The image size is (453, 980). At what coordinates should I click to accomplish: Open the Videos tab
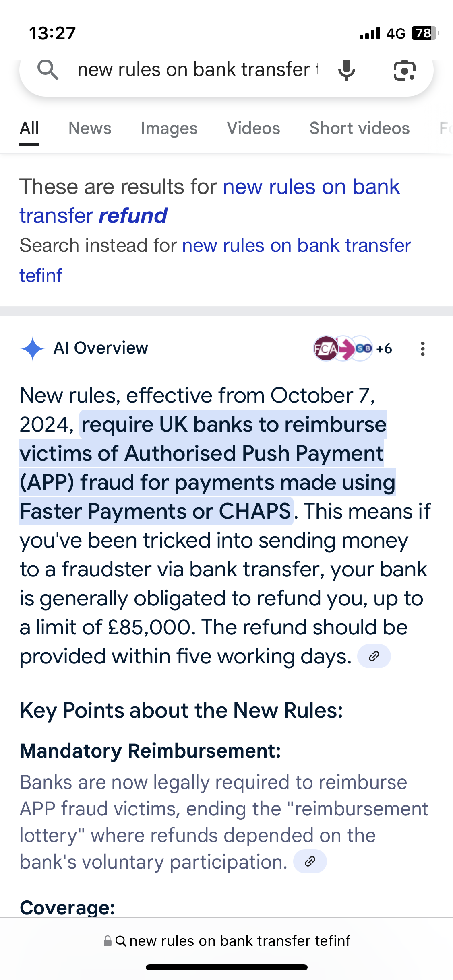pos(253,128)
